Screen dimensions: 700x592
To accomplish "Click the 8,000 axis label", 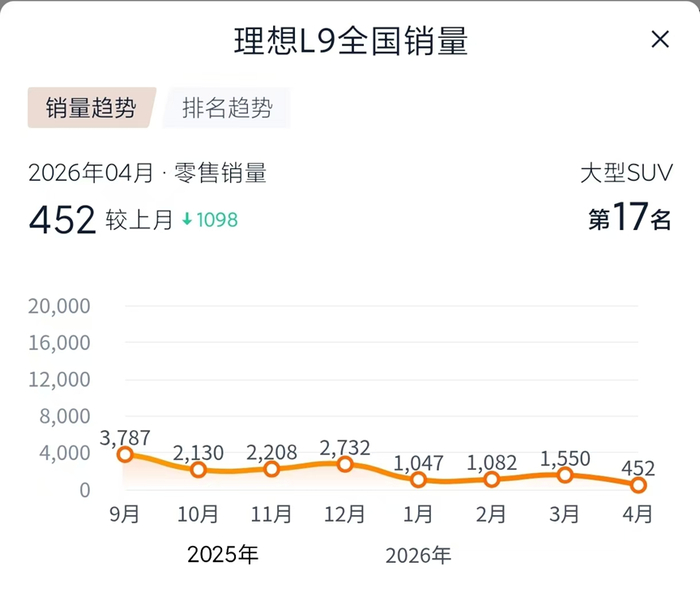I will click(x=65, y=417).
